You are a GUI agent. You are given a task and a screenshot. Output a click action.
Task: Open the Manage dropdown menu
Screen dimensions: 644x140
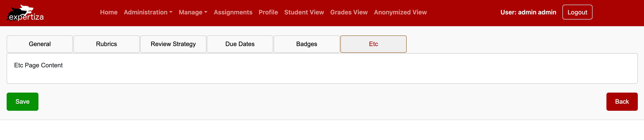click(x=193, y=12)
